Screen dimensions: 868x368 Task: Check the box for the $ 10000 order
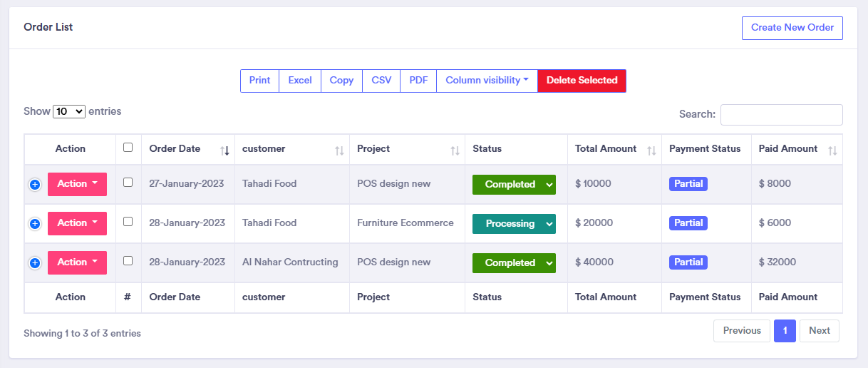point(128,183)
